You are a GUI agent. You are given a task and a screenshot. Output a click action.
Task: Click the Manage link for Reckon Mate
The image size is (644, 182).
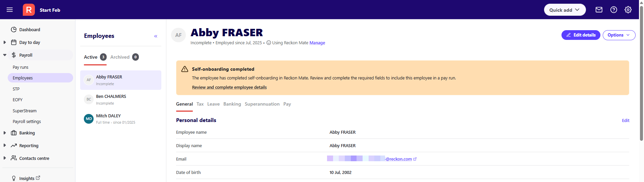pos(317,43)
